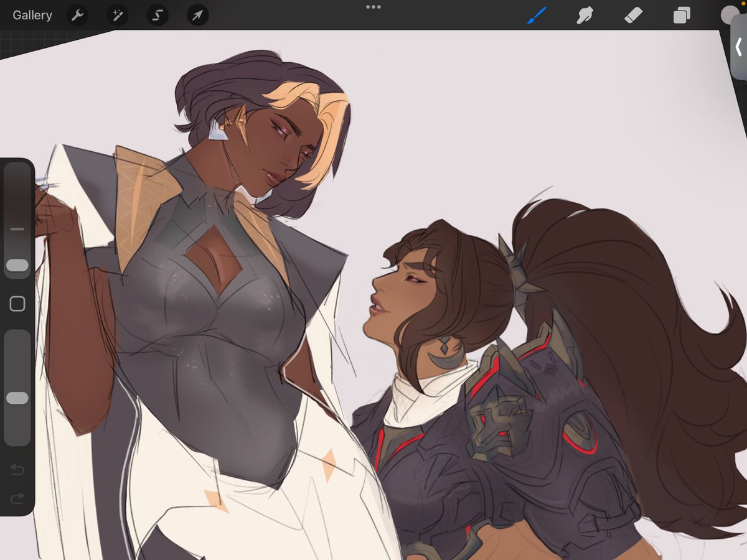Screen dimensions: 747x560
Task: Expand the collapsed side panel chevron
Action: click(738, 47)
